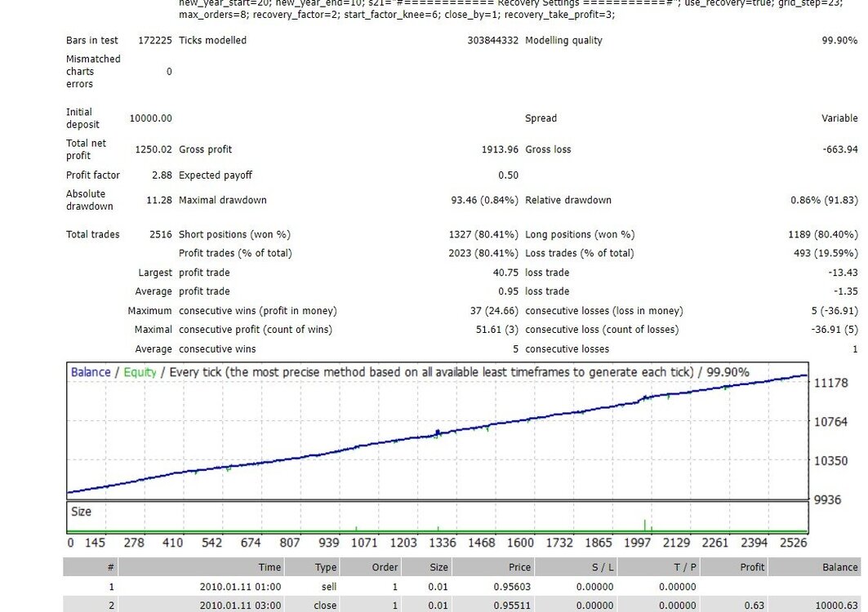Click the Average profit trade value 0.95
The width and height of the screenshot is (868, 612).
[508, 291]
